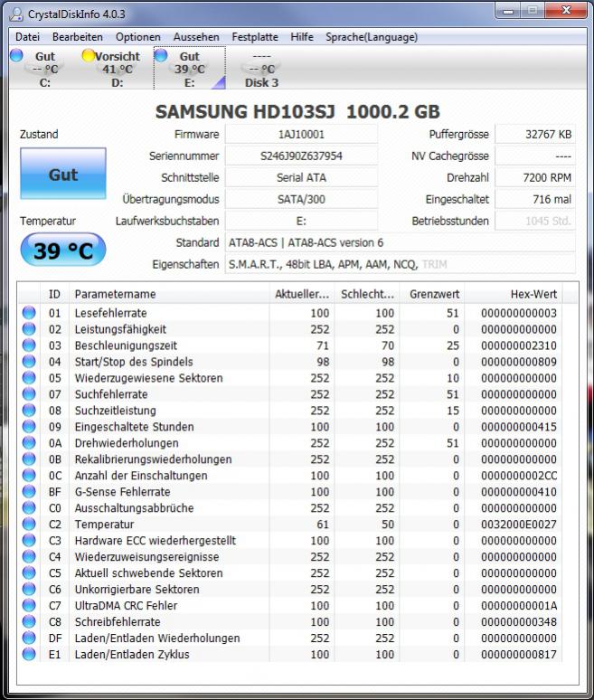Click the blue orb in Hardware ECC wiederhergestellt row
The image size is (594, 700).
tap(29, 540)
